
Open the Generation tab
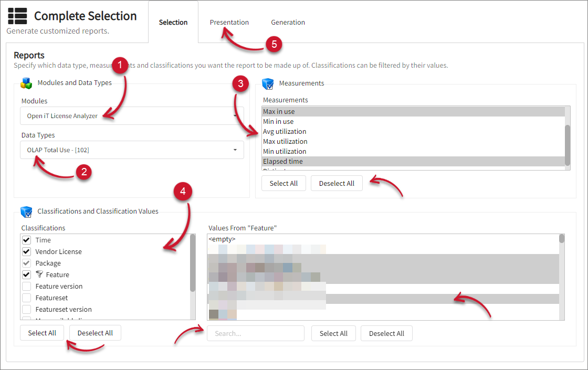click(288, 23)
